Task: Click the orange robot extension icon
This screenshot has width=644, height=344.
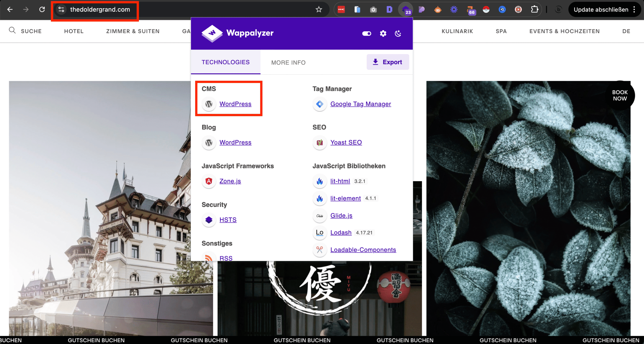Action: (438, 10)
